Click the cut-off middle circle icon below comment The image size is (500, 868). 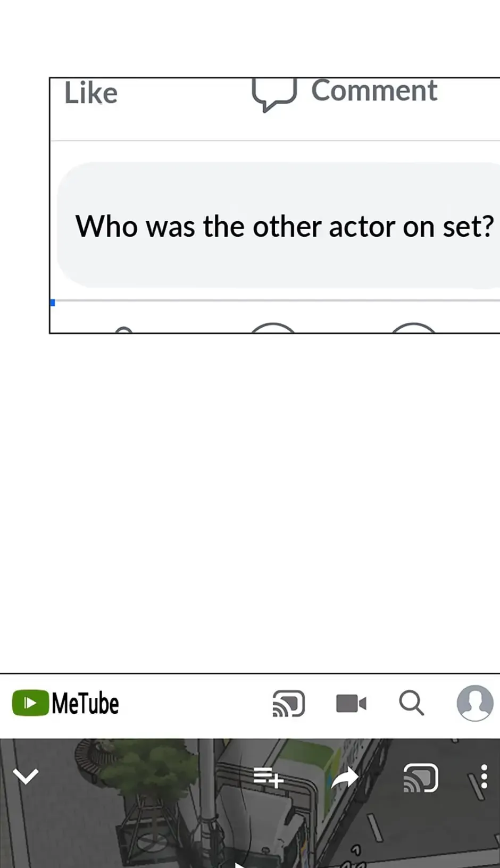(272, 328)
